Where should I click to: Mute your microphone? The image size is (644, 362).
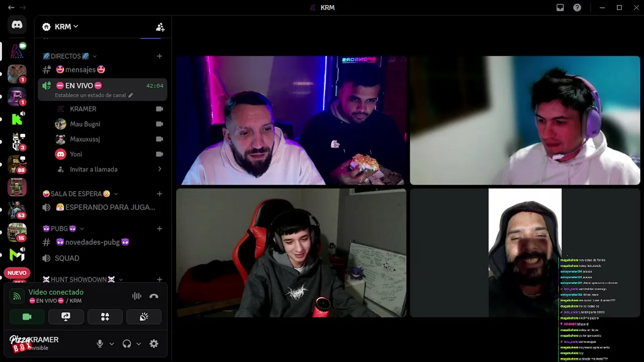pyautogui.click(x=100, y=344)
